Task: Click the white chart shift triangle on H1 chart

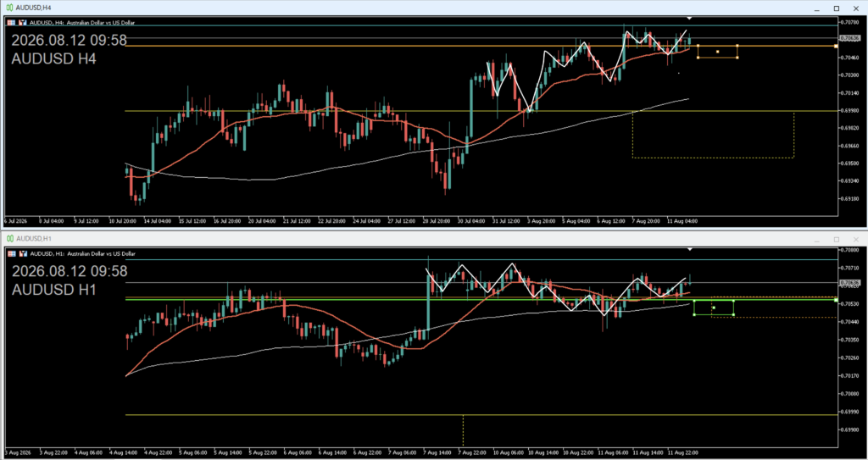Action: click(x=689, y=250)
